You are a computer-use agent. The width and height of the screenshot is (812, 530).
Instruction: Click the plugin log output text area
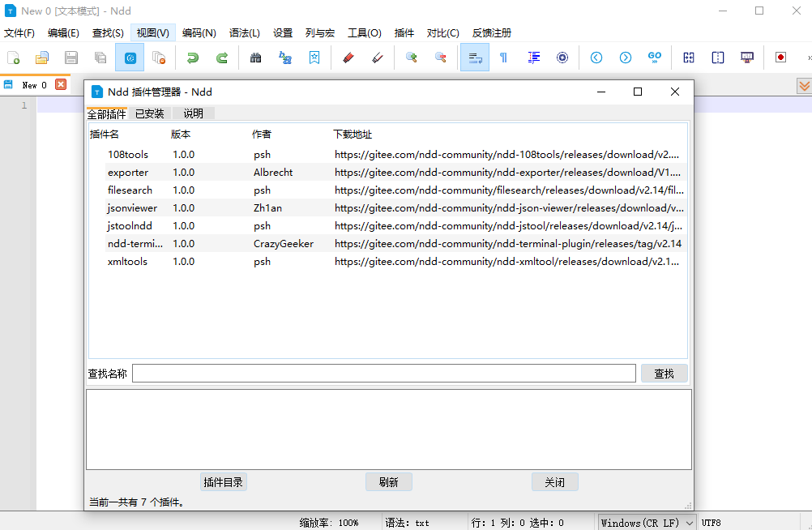click(x=388, y=430)
